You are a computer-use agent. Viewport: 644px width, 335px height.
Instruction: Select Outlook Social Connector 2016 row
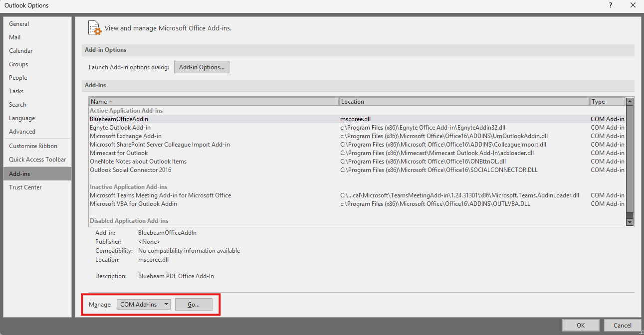[x=357, y=170]
